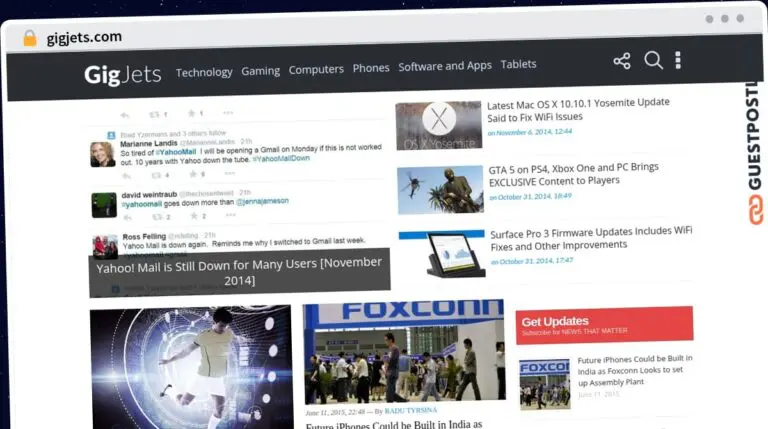The width and height of the screenshot is (768, 429).
Task: Click the Guestpost chain-link logo icon
Action: coord(755,210)
